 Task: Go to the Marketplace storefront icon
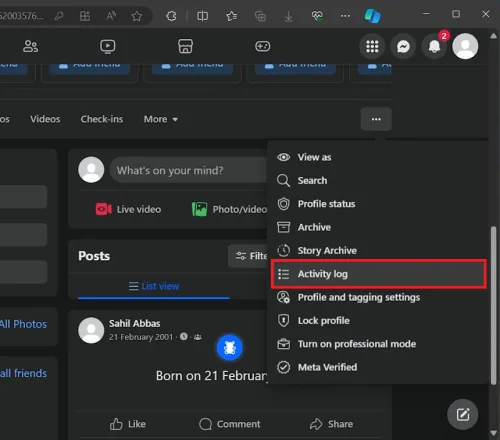click(185, 46)
